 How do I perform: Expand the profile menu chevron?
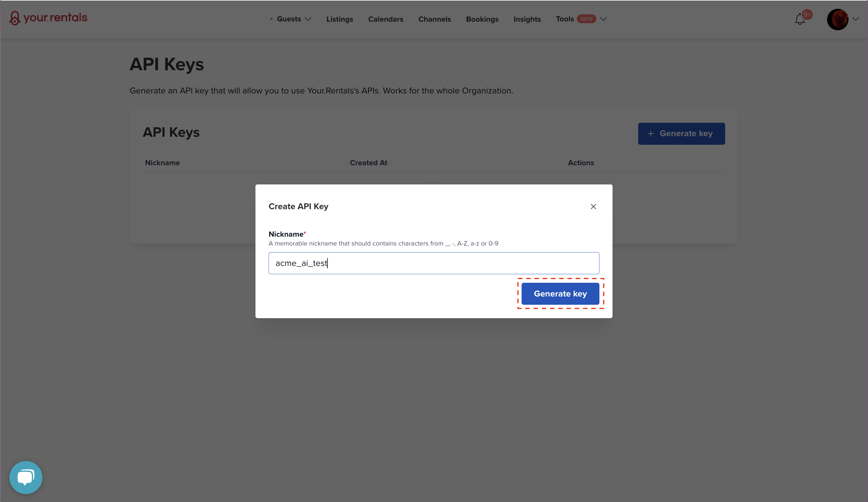coord(855,19)
